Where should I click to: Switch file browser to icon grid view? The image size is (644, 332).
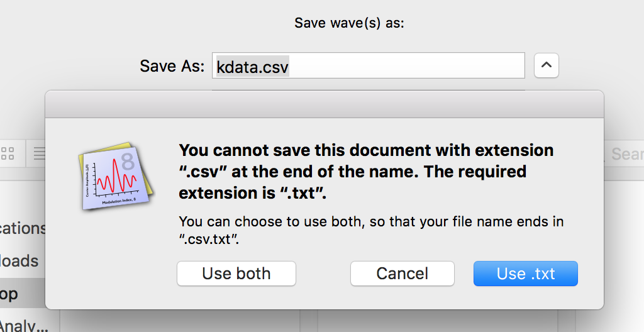pyautogui.click(x=8, y=153)
